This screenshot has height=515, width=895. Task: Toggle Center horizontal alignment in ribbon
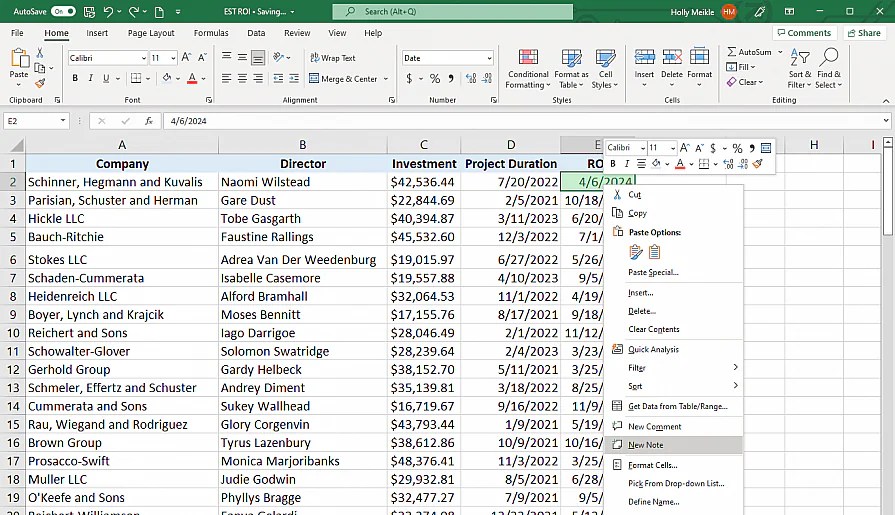(x=243, y=78)
